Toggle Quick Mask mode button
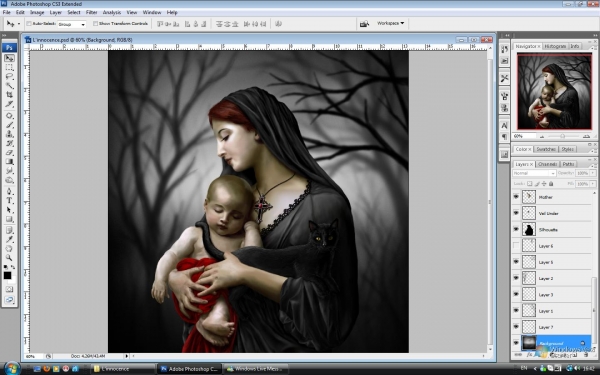600x375 pixels. [x=9, y=289]
